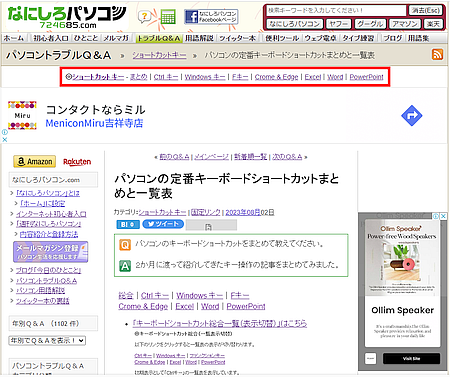Screen dimensions: 450x377
Task: Open the green calculator icon
Action: 168,17
